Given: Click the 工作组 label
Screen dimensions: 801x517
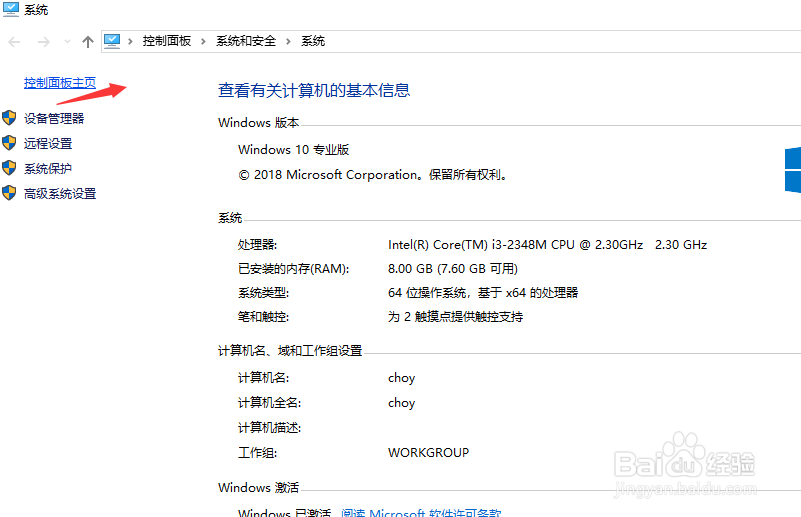Looking at the screenshot, I should [x=257, y=453].
